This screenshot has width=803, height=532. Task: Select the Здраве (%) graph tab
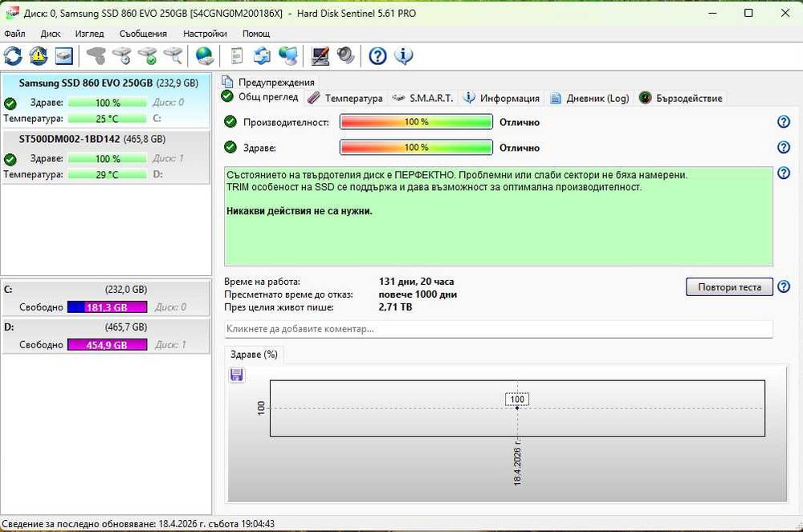[x=254, y=355]
